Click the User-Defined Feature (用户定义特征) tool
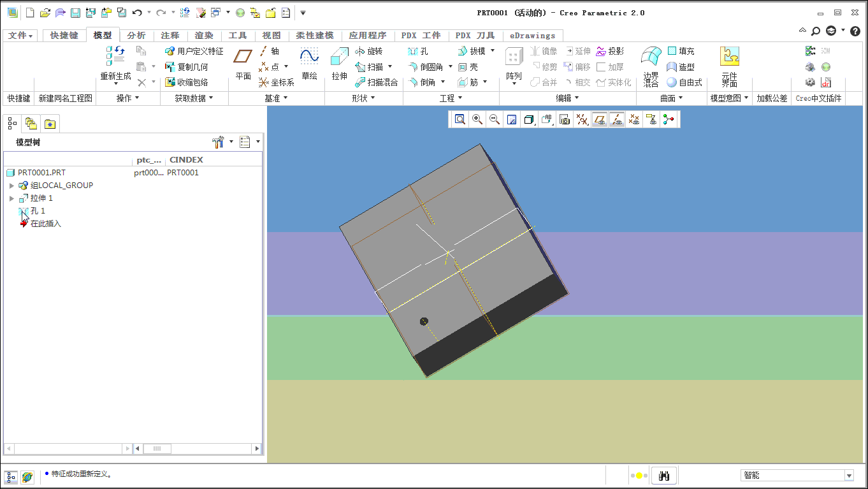868x489 pixels. (194, 51)
